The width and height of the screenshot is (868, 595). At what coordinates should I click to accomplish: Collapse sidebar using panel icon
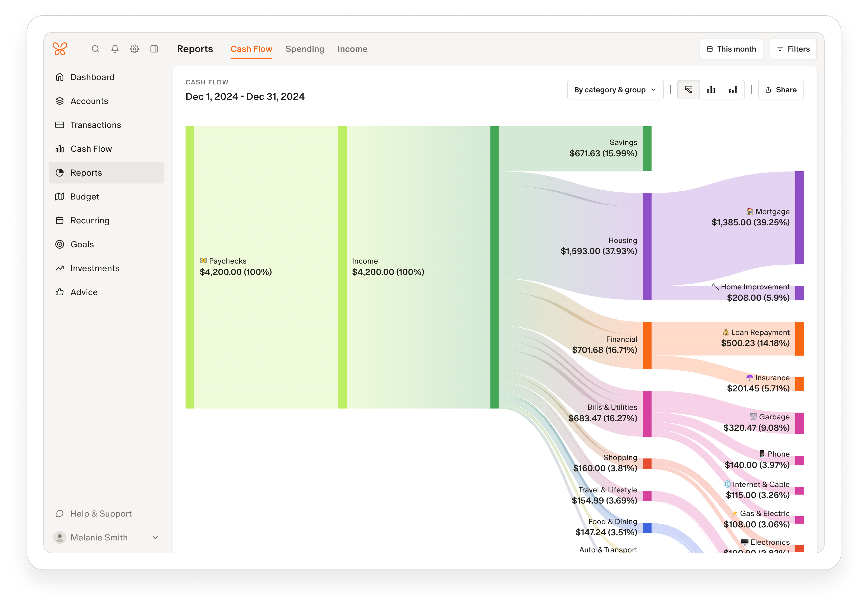pos(154,49)
